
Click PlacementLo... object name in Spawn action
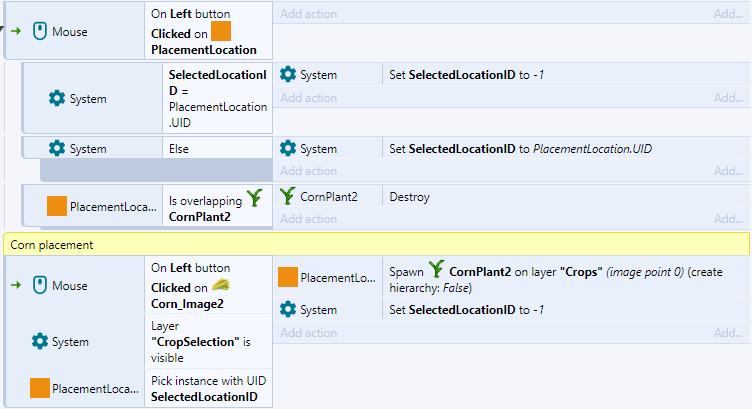pos(338,278)
